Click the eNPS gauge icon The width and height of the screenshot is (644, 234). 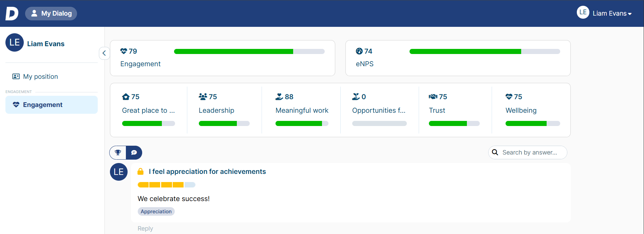pyautogui.click(x=359, y=51)
